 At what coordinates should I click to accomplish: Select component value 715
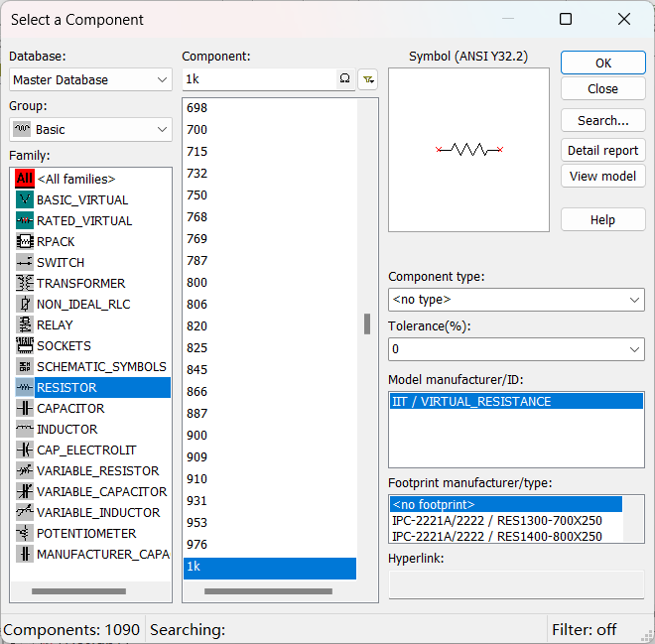pos(270,151)
